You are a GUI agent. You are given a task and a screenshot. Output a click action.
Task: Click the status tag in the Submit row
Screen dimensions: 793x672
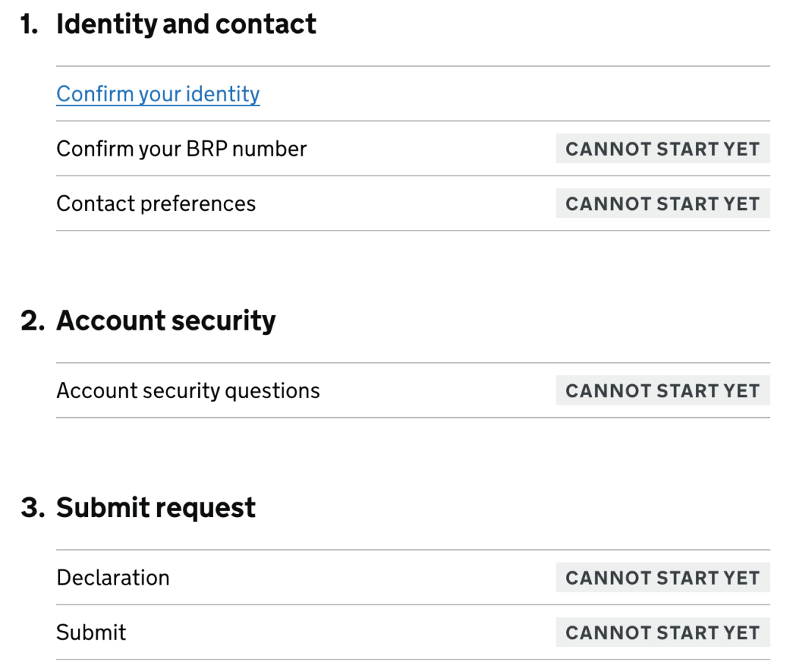(x=662, y=632)
